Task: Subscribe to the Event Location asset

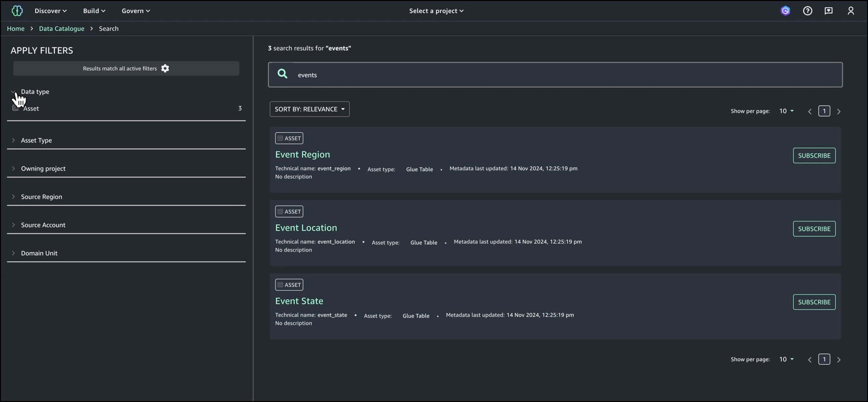Action: click(814, 229)
